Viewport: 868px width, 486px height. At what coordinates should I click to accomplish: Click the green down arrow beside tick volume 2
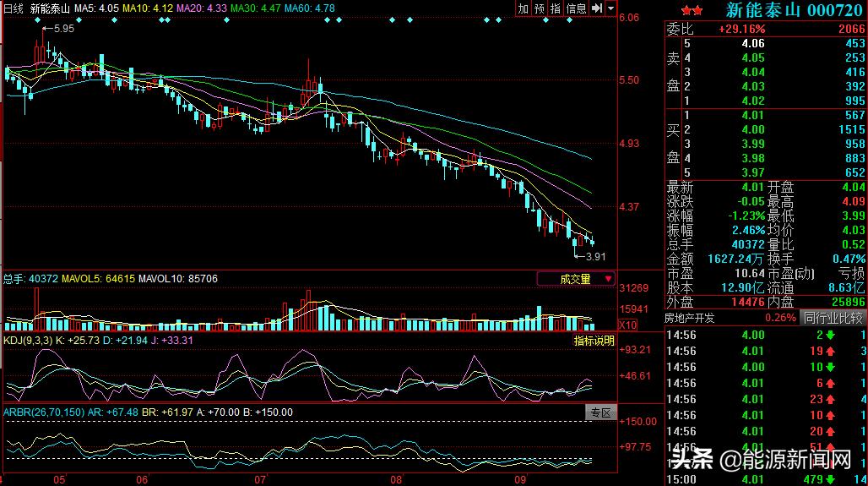(830, 335)
